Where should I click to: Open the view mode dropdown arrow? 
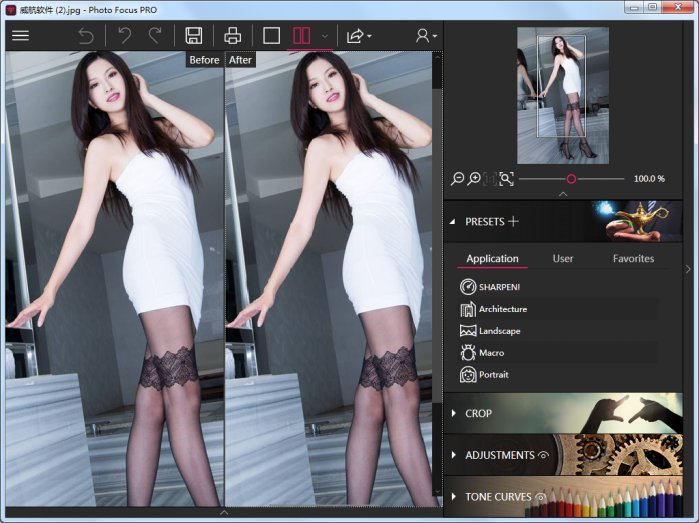pos(325,36)
